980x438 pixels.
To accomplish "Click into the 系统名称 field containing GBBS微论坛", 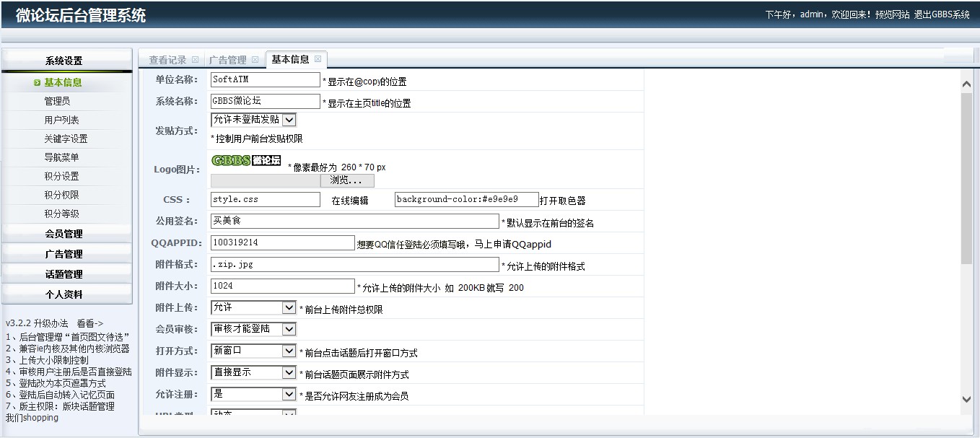I will 265,101.
